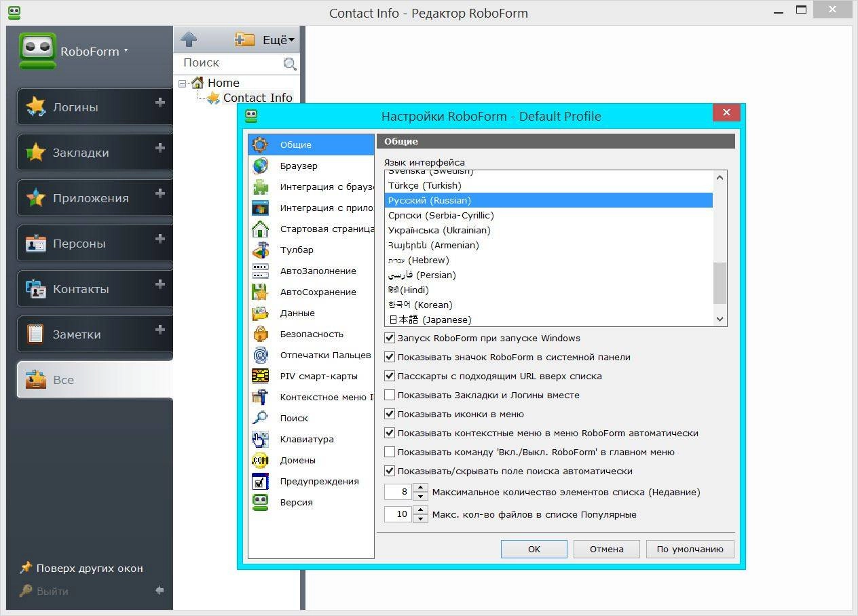The height and width of the screenshot is (616, 858).
Task: Click the plus next to Закладки
Action: pos(160,148)
